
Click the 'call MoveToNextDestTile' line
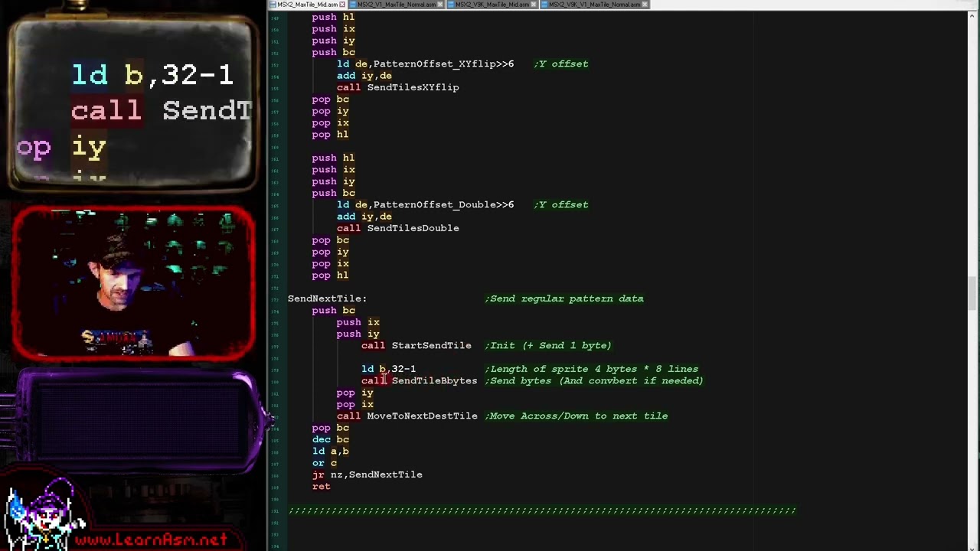click(x=407, y=416)
